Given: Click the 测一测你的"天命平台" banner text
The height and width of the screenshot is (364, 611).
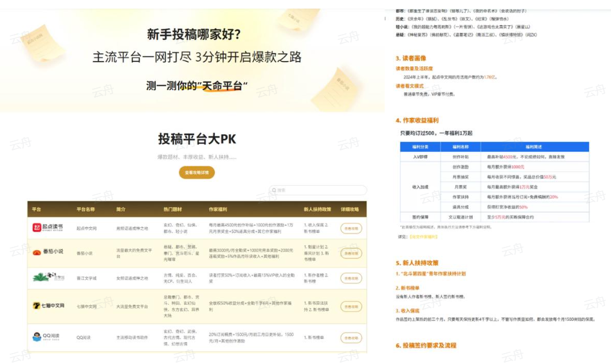Looking at the screenshot, I should pos(197,86).
